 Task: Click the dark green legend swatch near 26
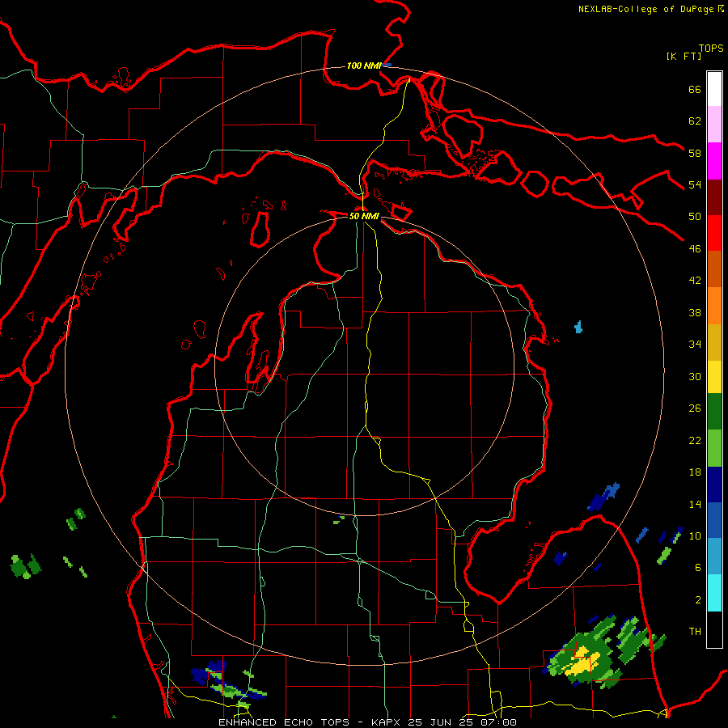click(x=714, y=412)
